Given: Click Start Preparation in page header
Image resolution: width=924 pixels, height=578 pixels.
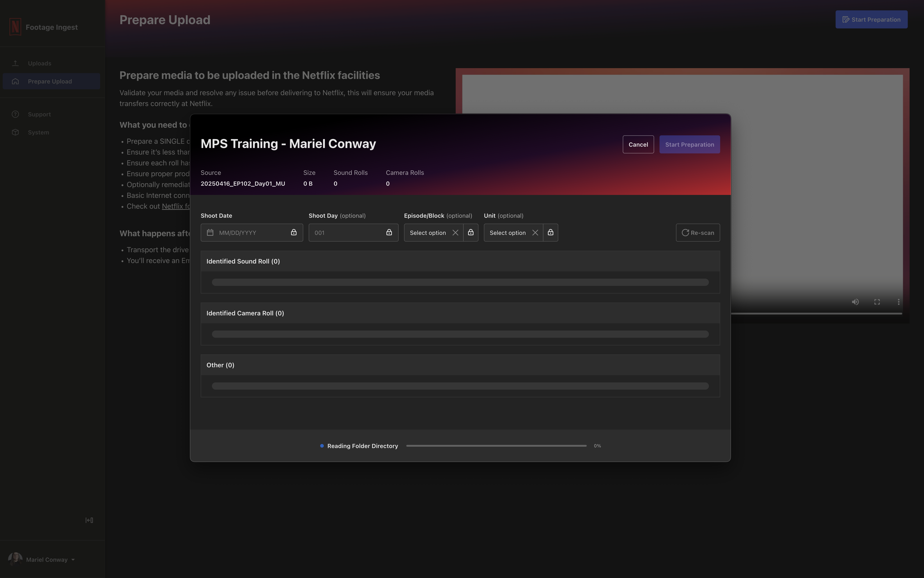Looking at the screenshot, I should [x=871, y=19].
